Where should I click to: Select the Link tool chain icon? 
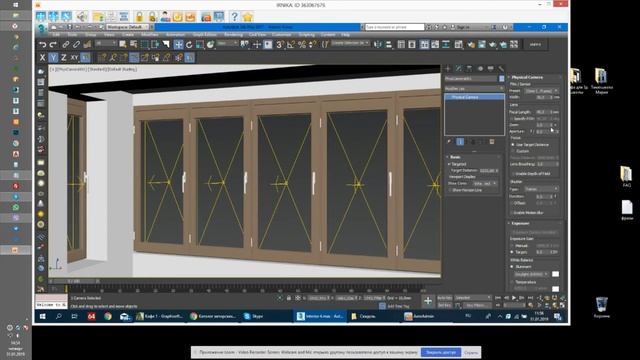coord(65,44)
